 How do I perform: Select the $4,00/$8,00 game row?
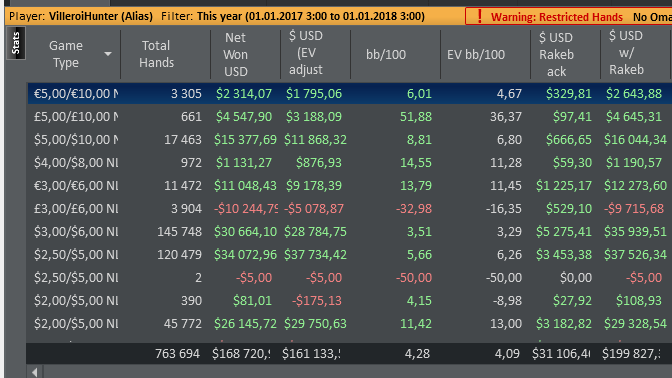tap(350, 163)
